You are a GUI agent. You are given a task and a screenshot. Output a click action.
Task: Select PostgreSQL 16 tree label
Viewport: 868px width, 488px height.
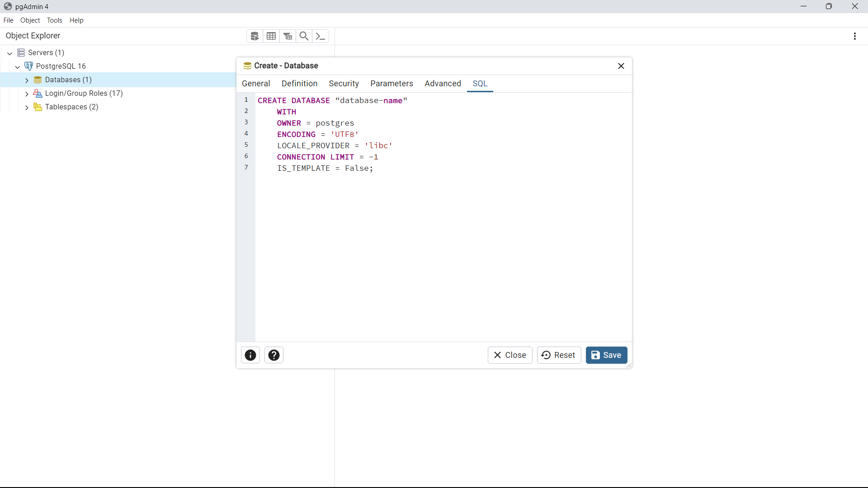point(61,66)
